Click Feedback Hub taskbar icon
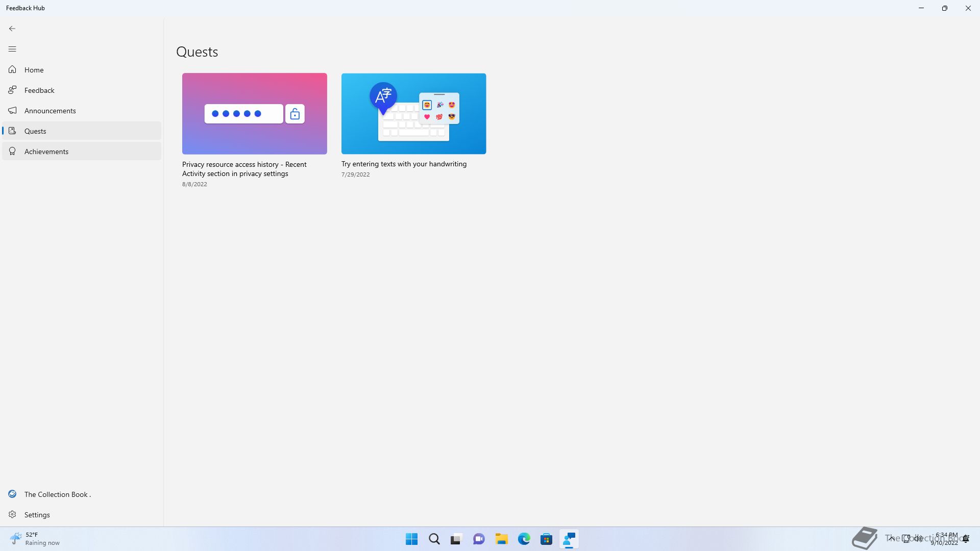The image size is (980, 551). tap(569, 539)
